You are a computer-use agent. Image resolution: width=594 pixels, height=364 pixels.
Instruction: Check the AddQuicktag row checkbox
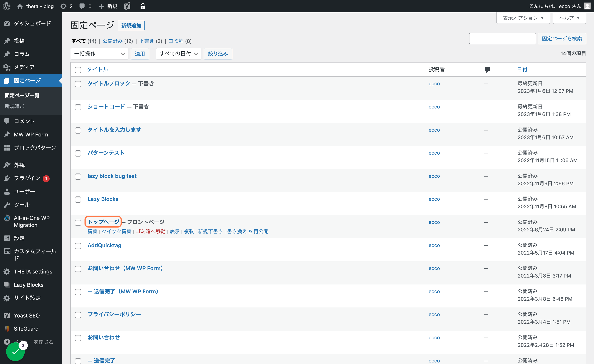tap(78, 246)
